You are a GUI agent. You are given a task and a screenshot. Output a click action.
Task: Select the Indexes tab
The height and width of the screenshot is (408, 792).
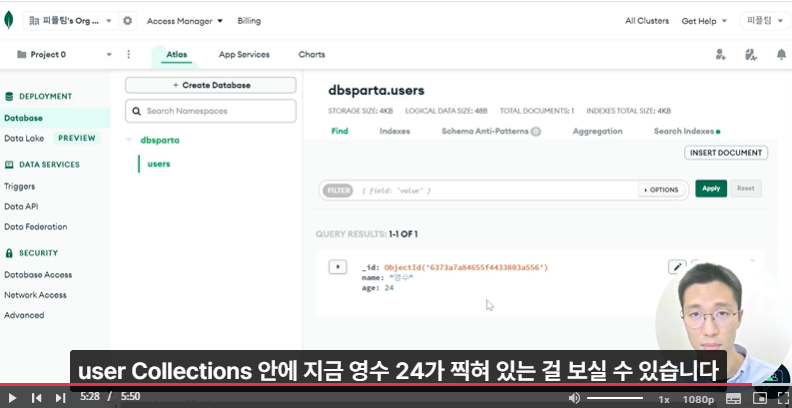394,131
